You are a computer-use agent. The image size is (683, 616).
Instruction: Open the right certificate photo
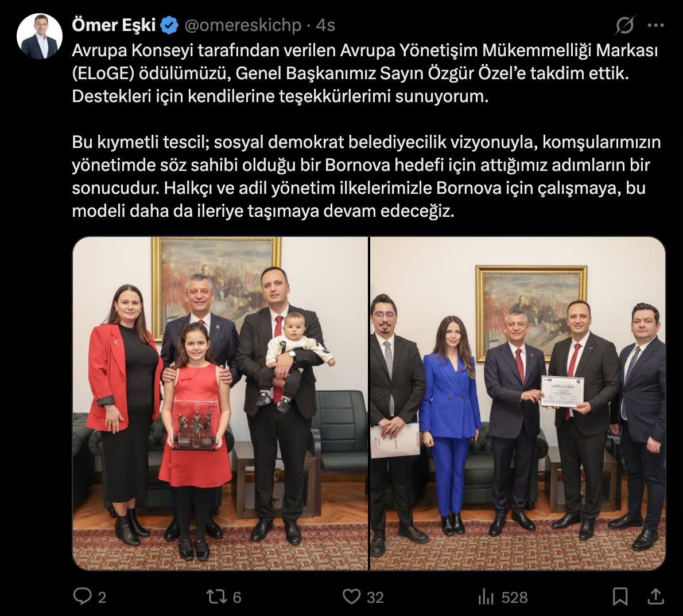[x=518, y=403]
